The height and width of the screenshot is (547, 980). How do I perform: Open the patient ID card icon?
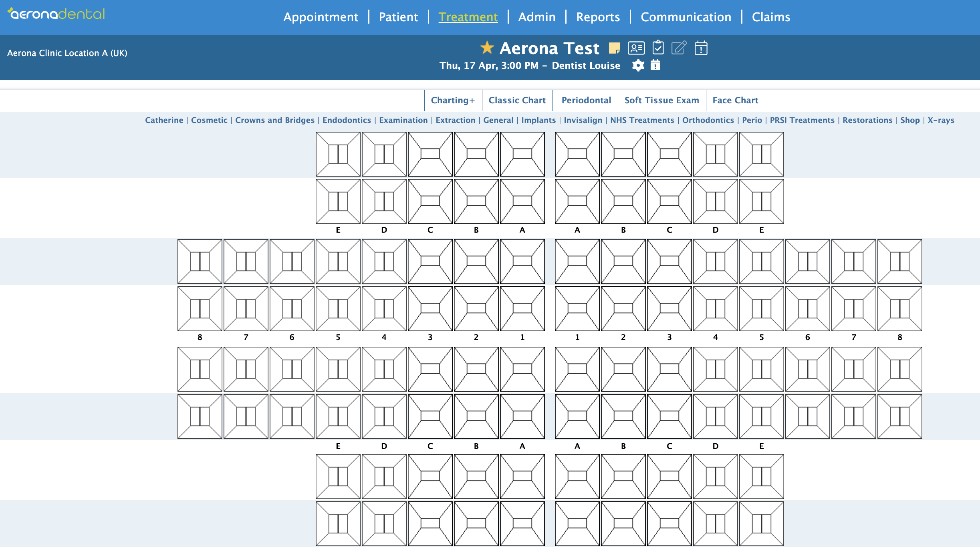coord(636,48)
